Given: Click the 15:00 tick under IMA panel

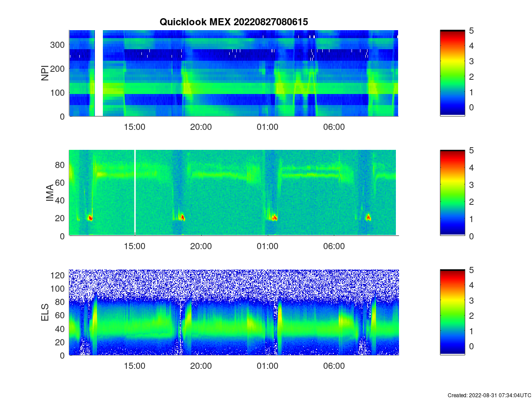Looking at the screenshot, I should tap(135, 246).
